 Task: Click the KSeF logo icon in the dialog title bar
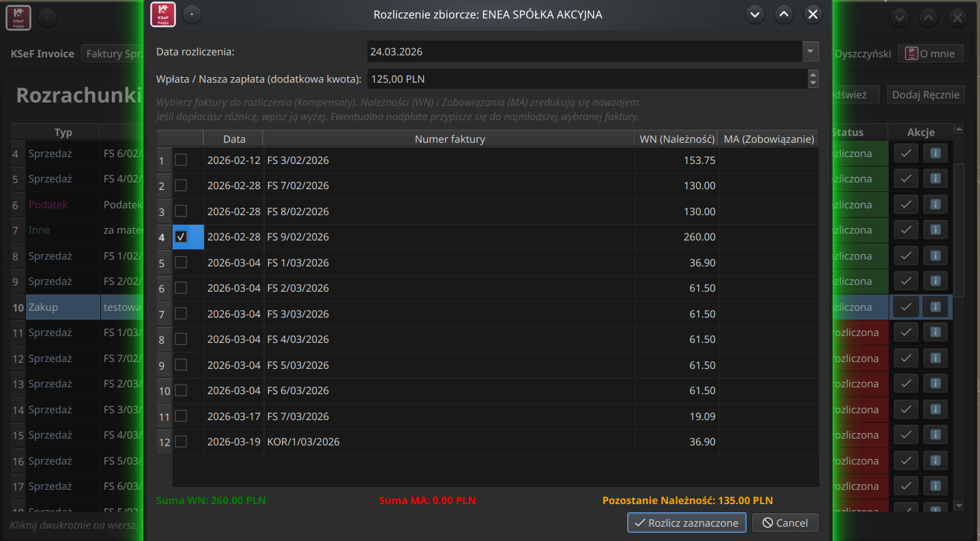click(x=163, y=14)
